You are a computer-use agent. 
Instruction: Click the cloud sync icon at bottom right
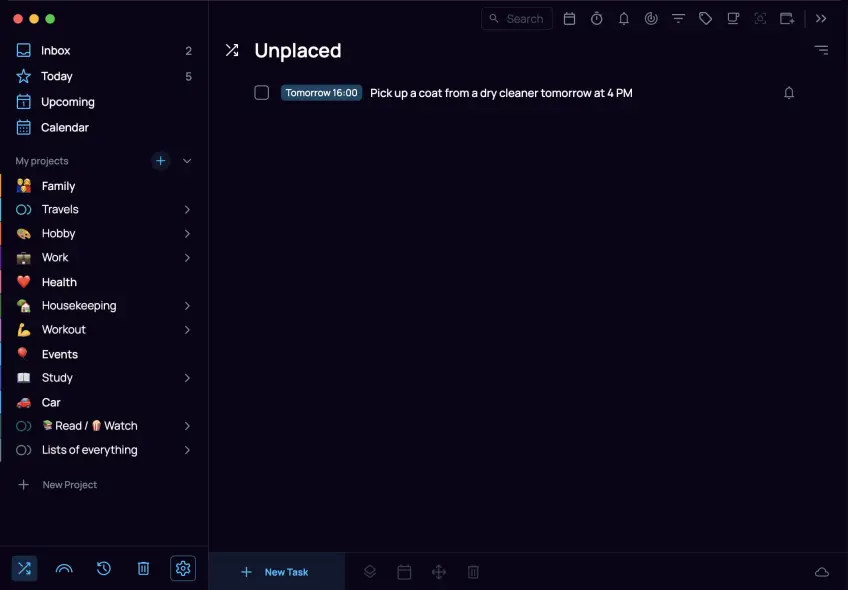(x=822, y=572)
